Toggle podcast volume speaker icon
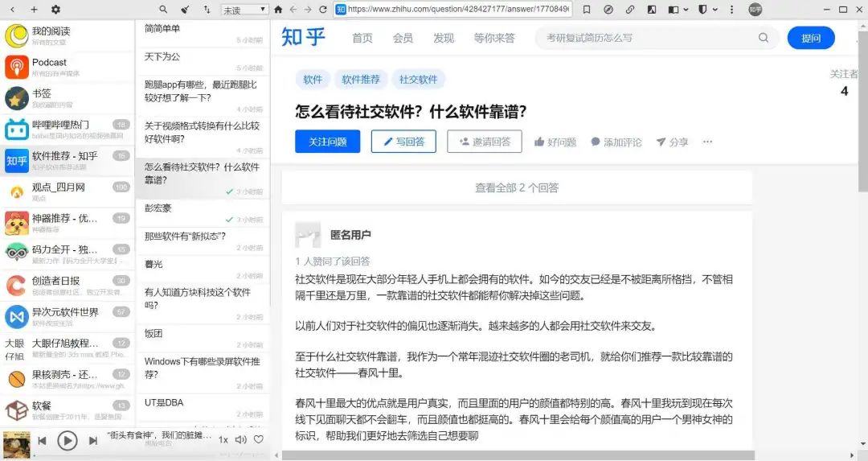Viewport: 868px width, 461px height. 241,439
